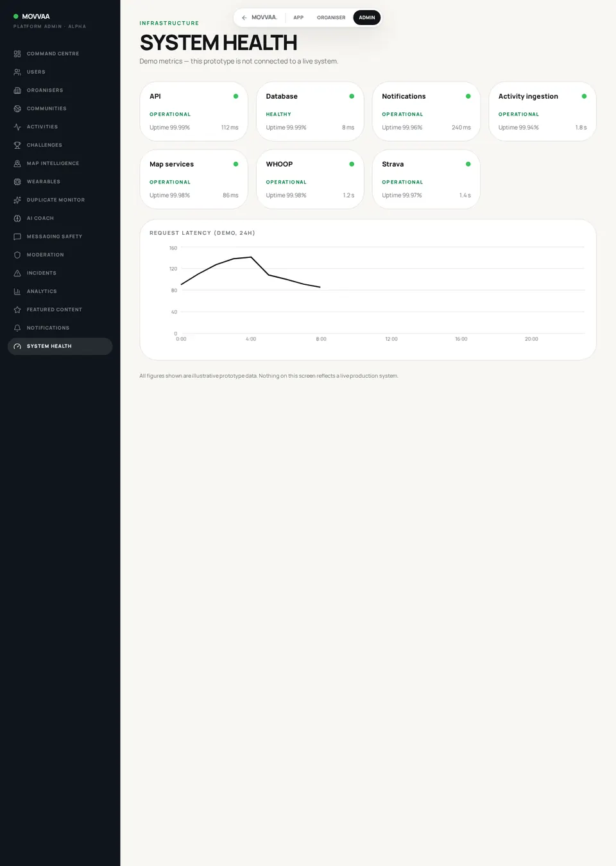Open the Analytics menu label
Screen dimensions: 616x866
click(x=42, y=291)
